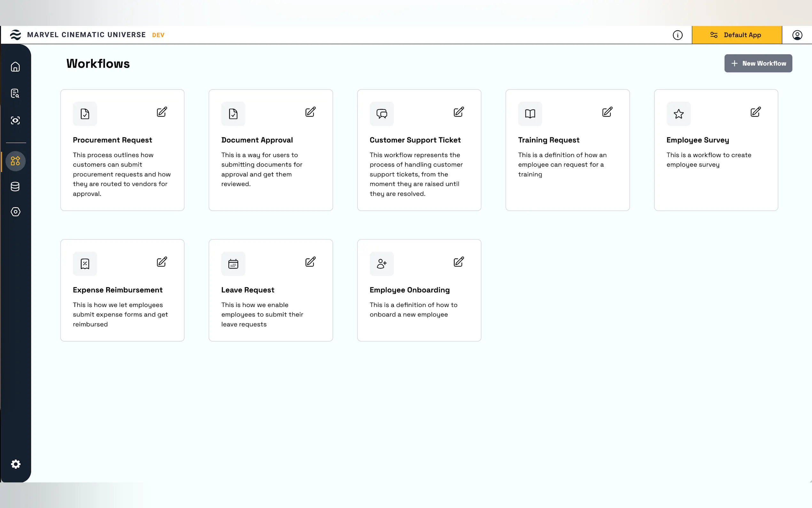Viewport: 812px width, 508px height.
Task: Select the Workflows sidebar icon
Action: click(x=15, y=161)
